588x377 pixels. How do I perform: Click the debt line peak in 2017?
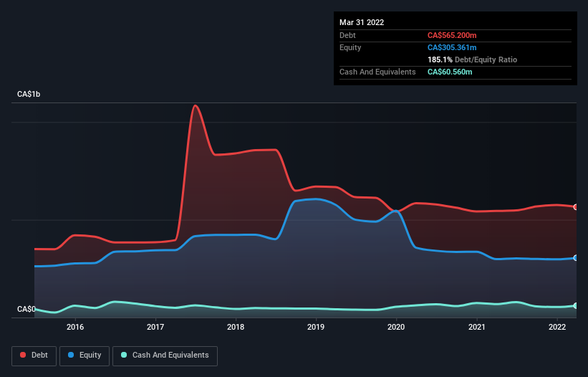coord(195,106)
